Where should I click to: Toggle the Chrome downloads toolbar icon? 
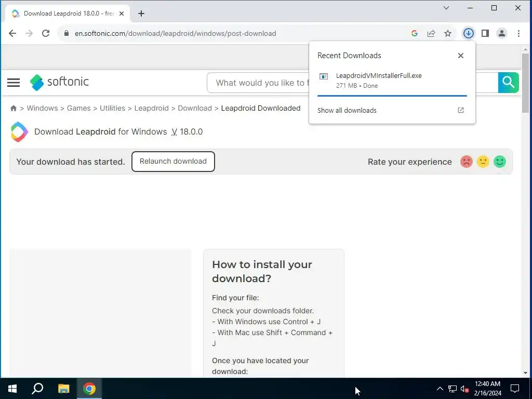pyautogui.click(x=469, y=33)
